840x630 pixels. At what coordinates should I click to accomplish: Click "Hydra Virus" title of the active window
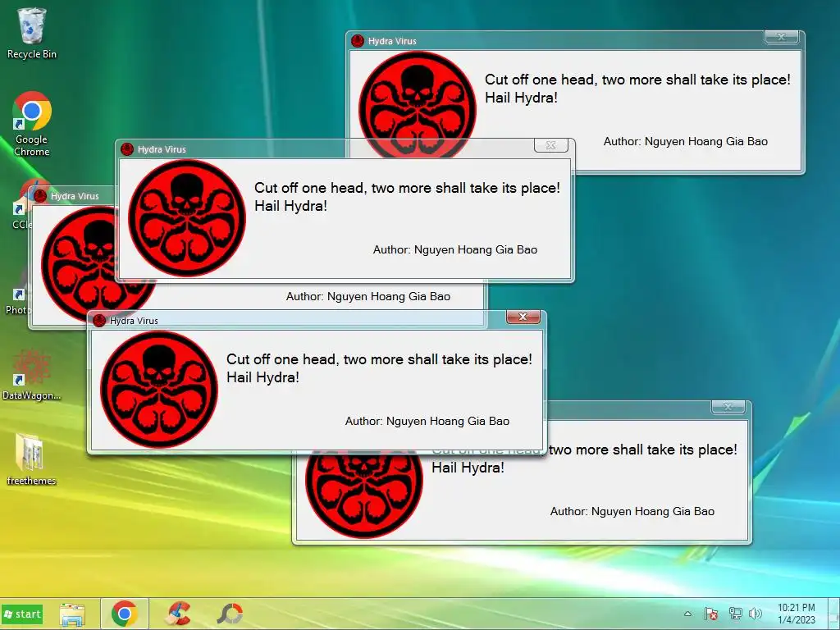134,321
